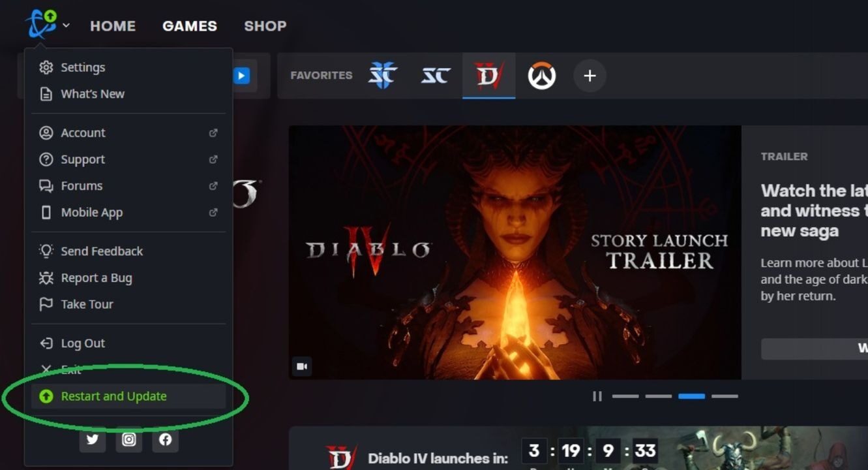Open Settings from the menu
Image resolution: width=868 pixels, height=470 pixels.
[128, 67]
